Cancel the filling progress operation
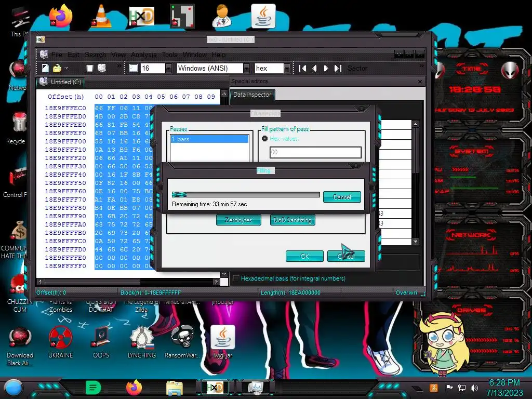The image size is (532, 399). 342,197
